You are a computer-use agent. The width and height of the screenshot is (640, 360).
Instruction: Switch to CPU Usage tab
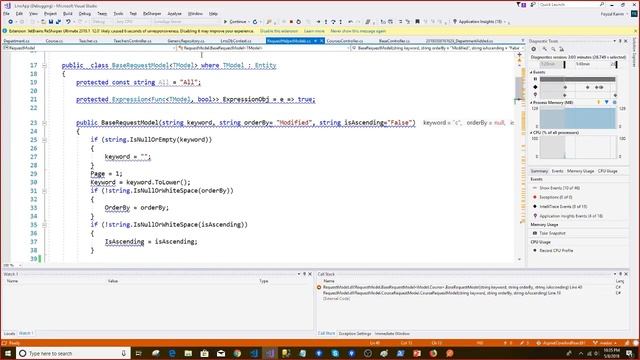point(607,171)
